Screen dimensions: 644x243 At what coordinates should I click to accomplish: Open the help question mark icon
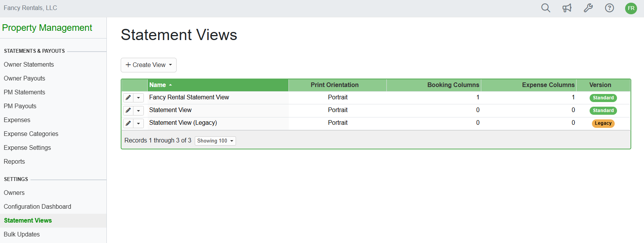[x=609, y=8]
